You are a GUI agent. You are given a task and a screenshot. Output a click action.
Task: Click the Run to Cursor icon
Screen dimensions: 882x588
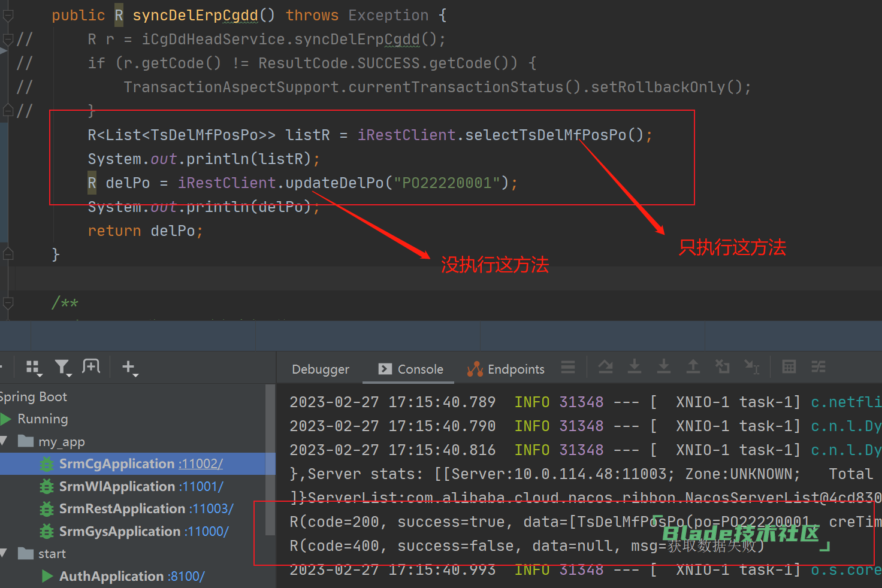[752, 366]
